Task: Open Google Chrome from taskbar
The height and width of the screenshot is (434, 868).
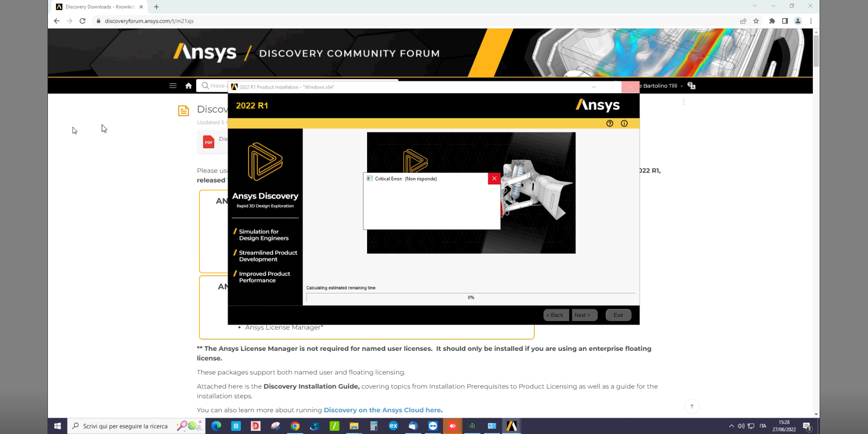Action: 295,426
